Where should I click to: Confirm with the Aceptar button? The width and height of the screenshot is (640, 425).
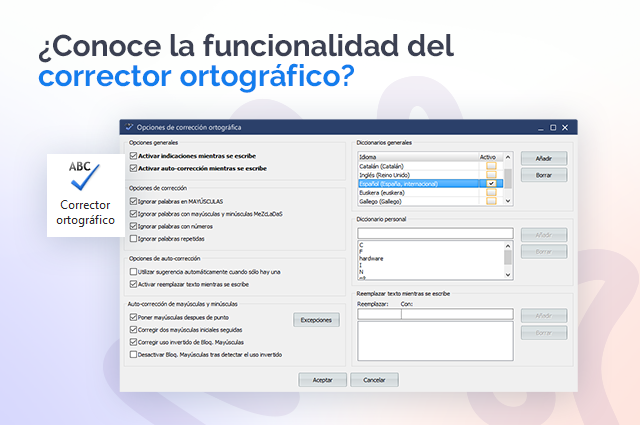(323, 380)
